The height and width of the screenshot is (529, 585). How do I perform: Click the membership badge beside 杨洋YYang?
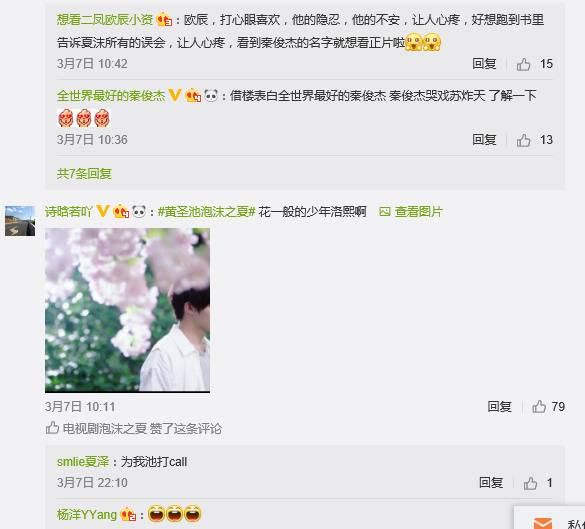[x=128, y=515]
